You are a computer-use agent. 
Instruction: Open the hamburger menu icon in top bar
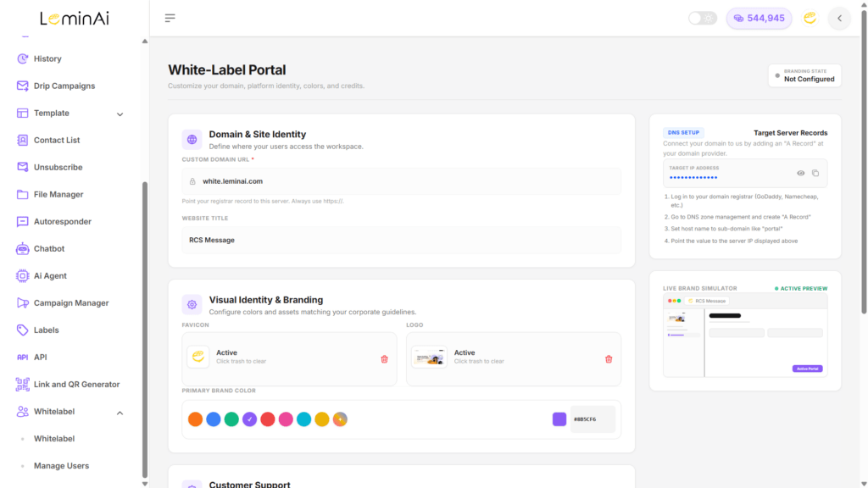(170, 19)
